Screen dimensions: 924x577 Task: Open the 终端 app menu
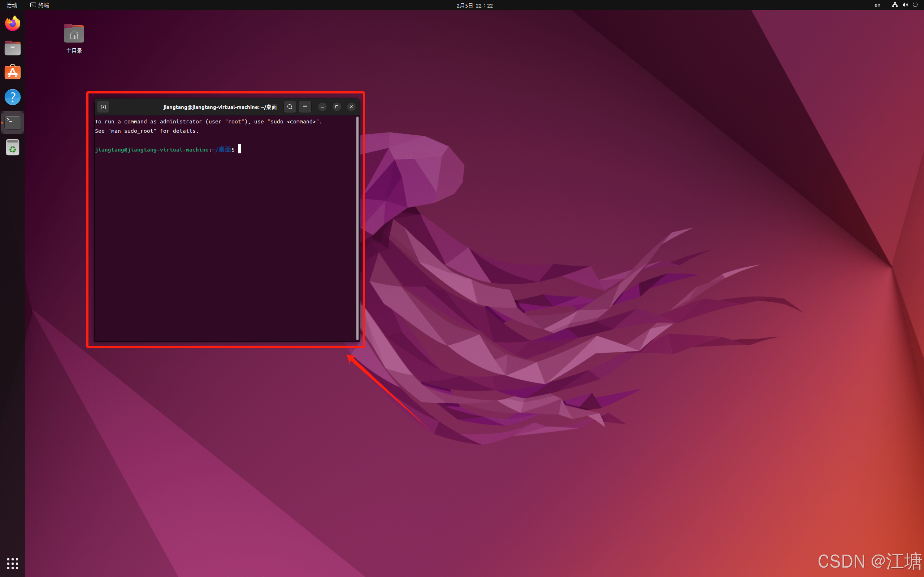[x=40, y=5]
